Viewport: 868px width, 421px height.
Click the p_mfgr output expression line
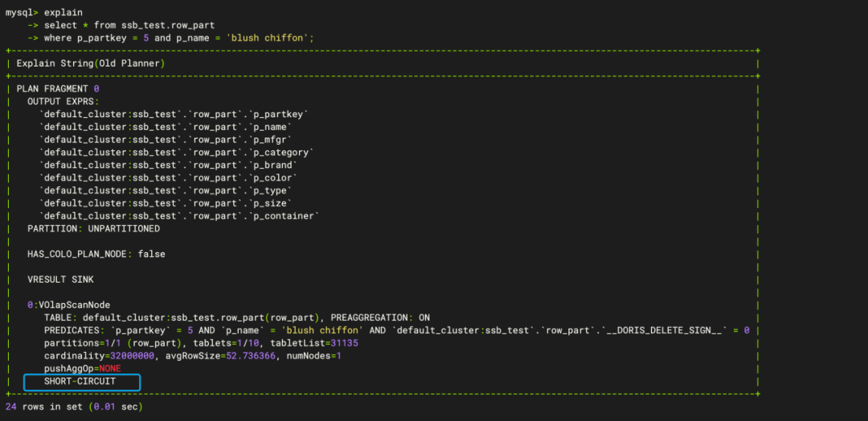tap(166, 140)
